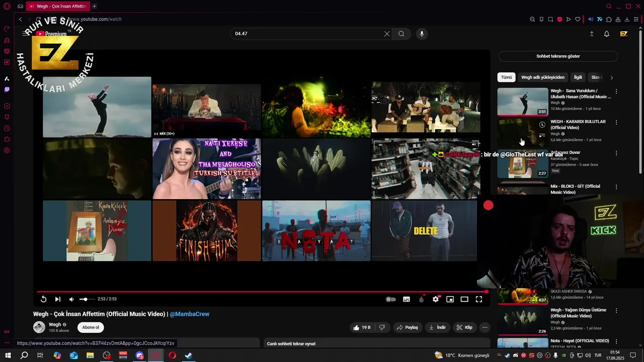Click the red ad-blocker shield icon
This screenshot has height=362, width=644.
point(559,19)
